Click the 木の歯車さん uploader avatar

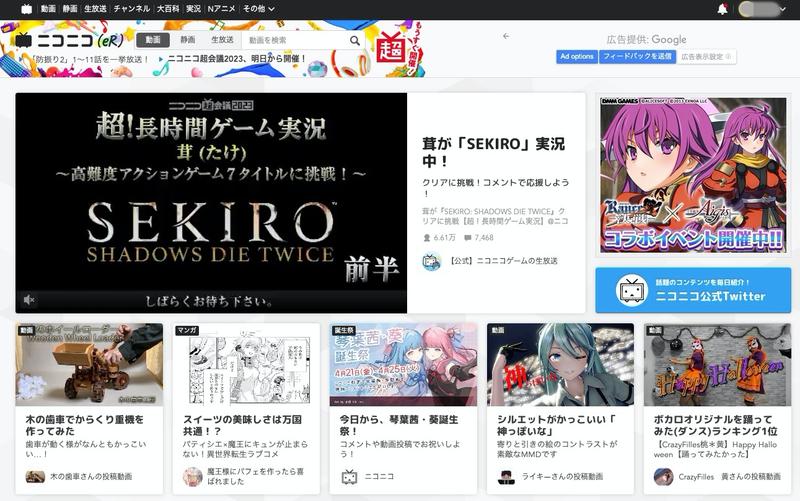[x=35, y=477]
